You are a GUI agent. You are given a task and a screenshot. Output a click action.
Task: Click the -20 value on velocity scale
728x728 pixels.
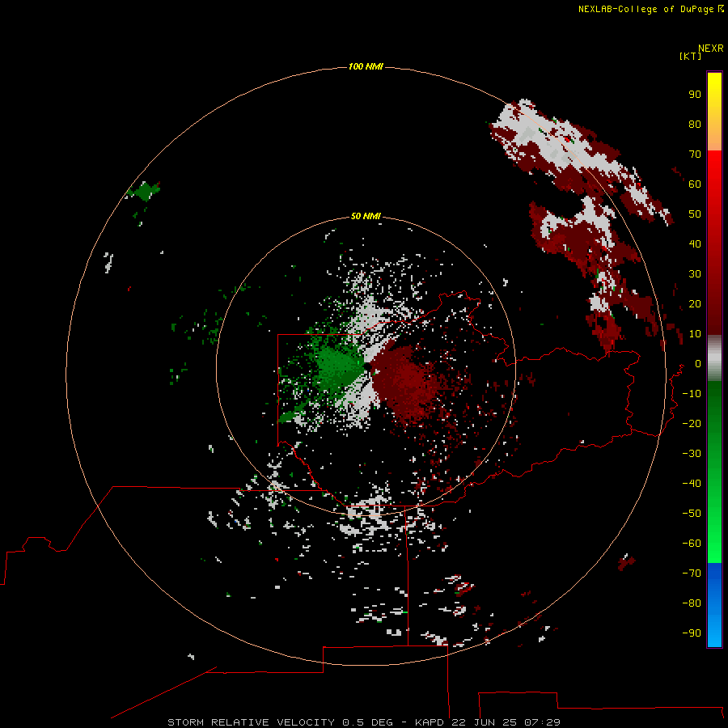coord(692,423)
